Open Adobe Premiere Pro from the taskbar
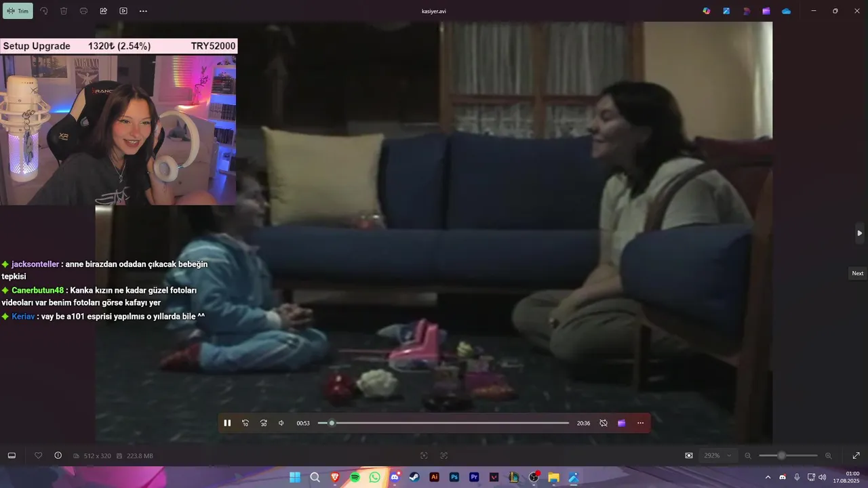This screenshot has width=868, height=488. point(474,477)
